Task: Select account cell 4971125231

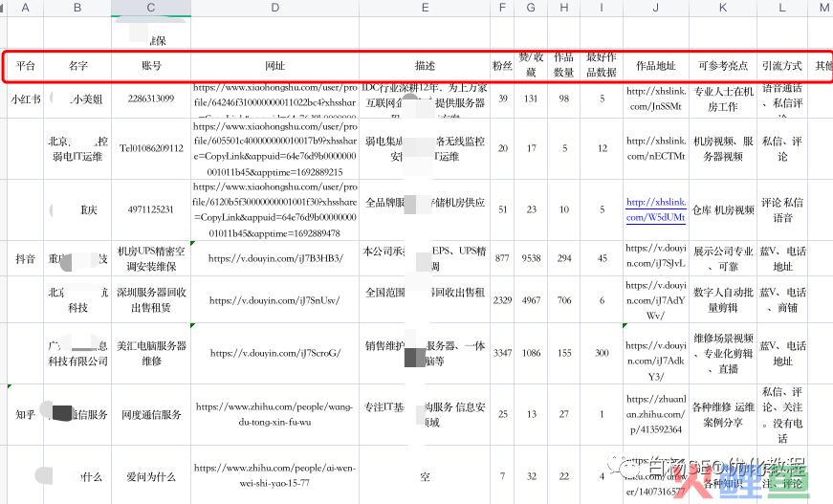Action: (x=151, y=209)
